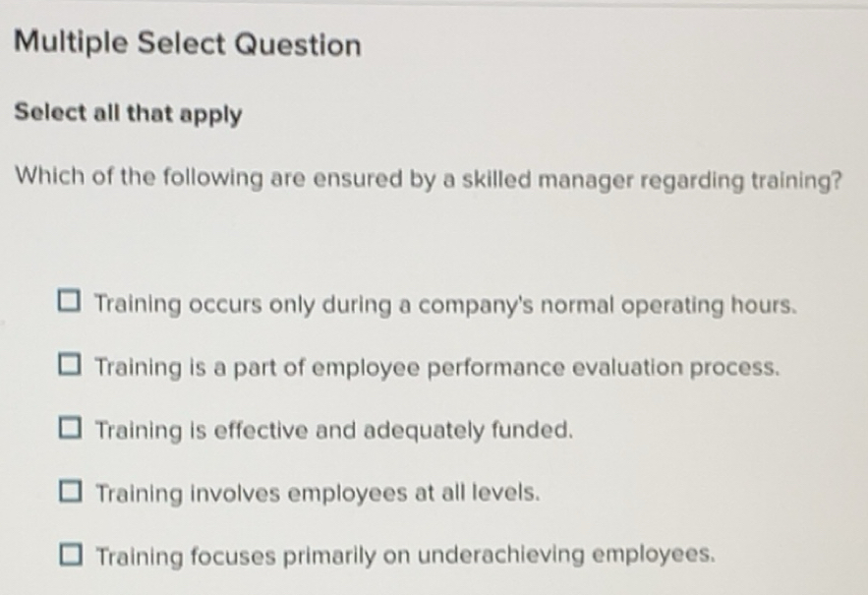Click the 'Training involves employees at all levels' text

click(x=318, y=493)
